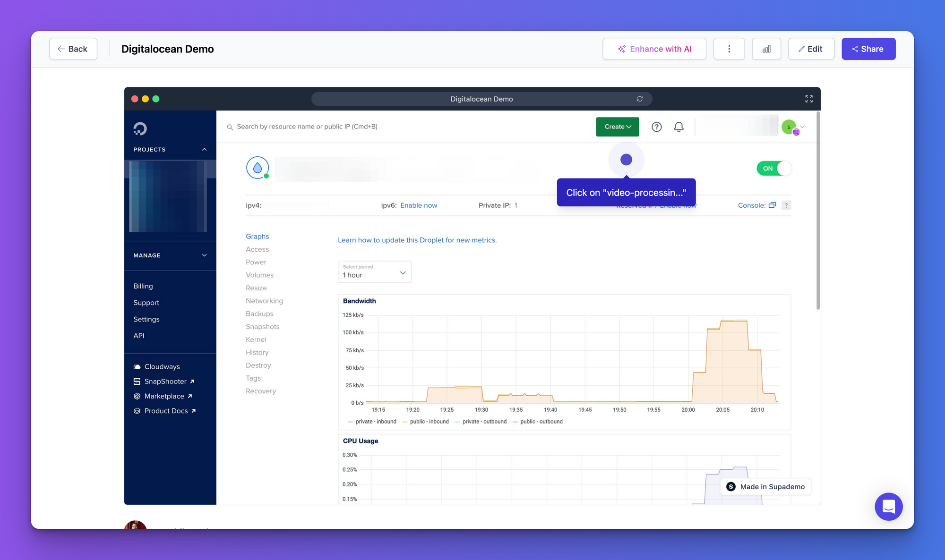
Task: Click private - inbound legend entry
Action: [x=372, y=422]
